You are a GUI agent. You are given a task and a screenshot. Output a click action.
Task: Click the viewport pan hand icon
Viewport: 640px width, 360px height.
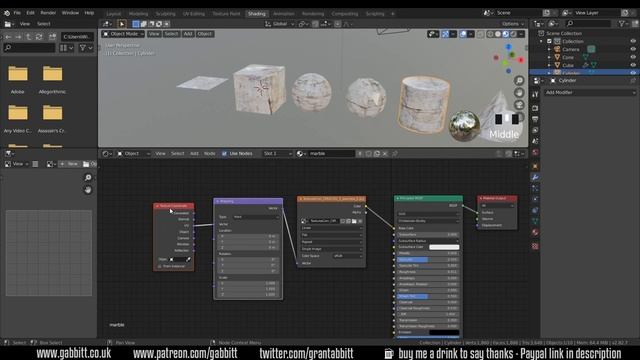point(519,93)
